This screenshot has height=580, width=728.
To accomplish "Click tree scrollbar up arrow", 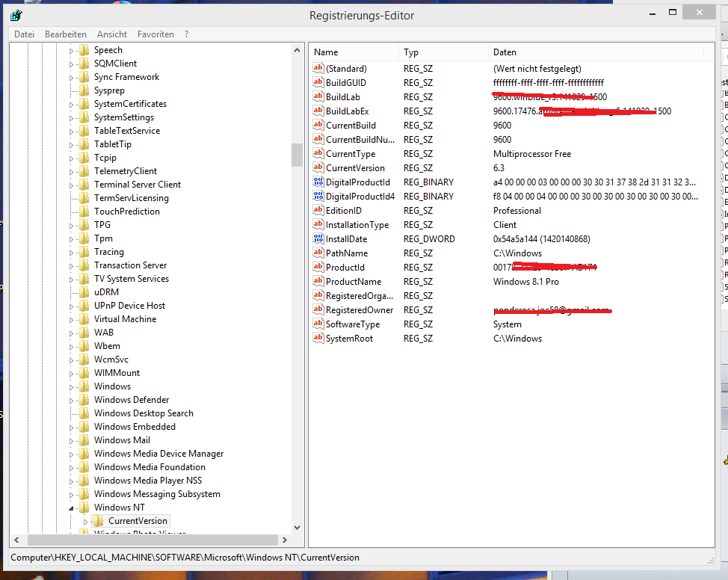I will coord(297,49).
